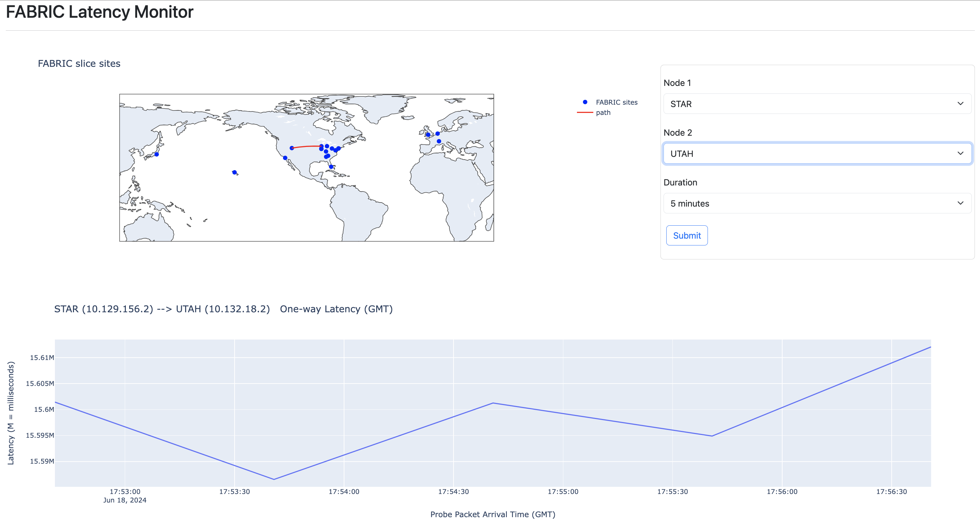Click the blue site marker in Japan
This screenshot has width=980, height=525.
[x=157, y=154]
